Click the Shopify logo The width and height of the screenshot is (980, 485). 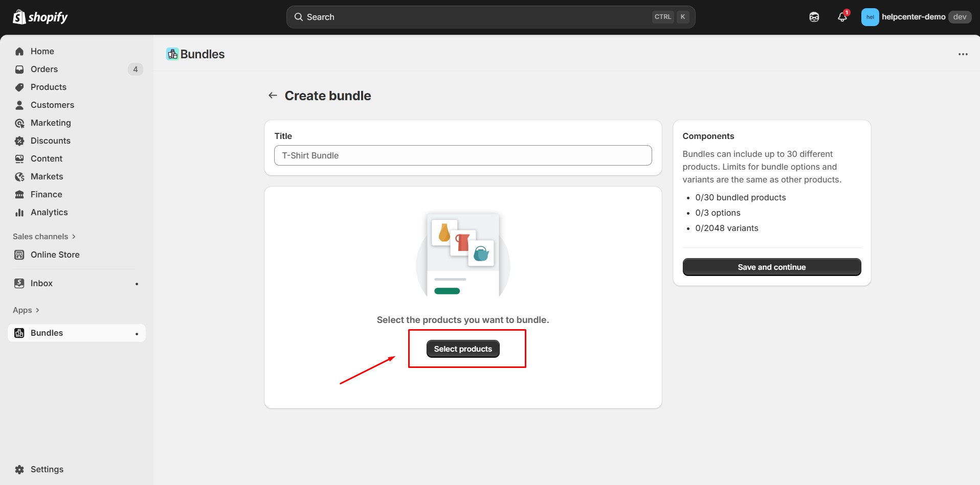tap(39, 16)
